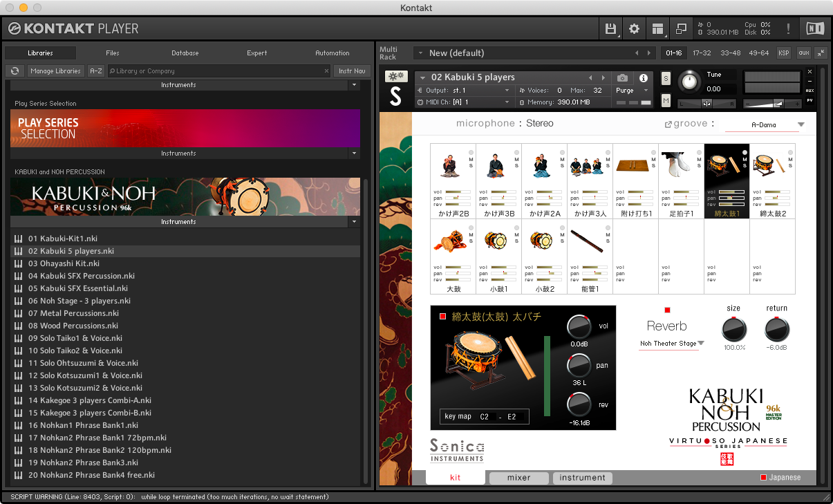Click the minimized view icon

tap(681, 29)
